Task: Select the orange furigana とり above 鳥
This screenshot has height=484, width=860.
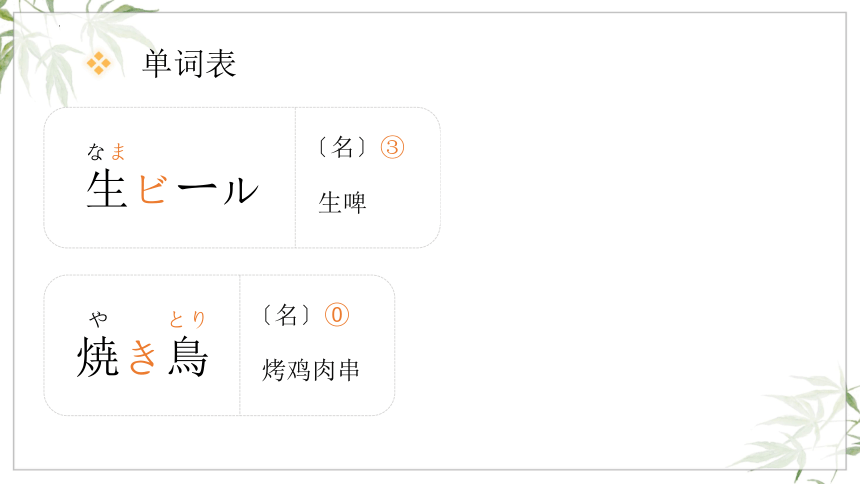Action: tap(187, 319)
